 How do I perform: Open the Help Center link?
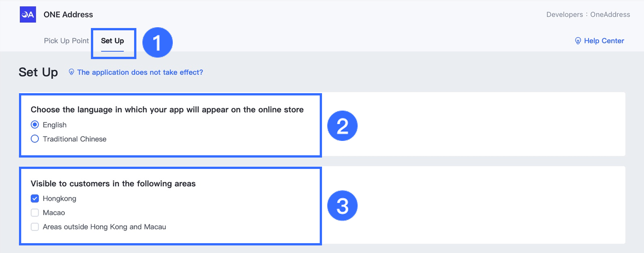tap(604, 41)
